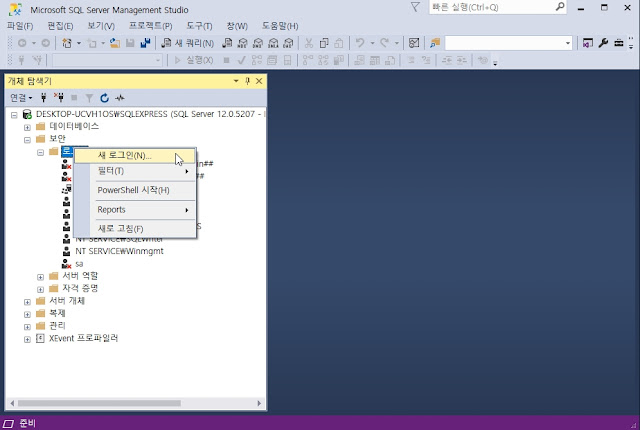640x430 pixels.
Task: Open Reports submenu in context menu
Action: pyautogui.click(x=135, y=210)
